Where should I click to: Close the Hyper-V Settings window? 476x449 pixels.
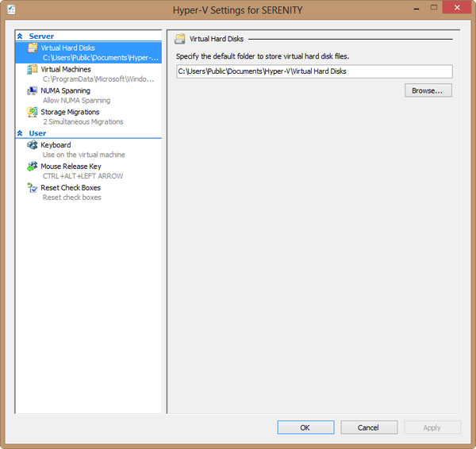pos(457,8)
